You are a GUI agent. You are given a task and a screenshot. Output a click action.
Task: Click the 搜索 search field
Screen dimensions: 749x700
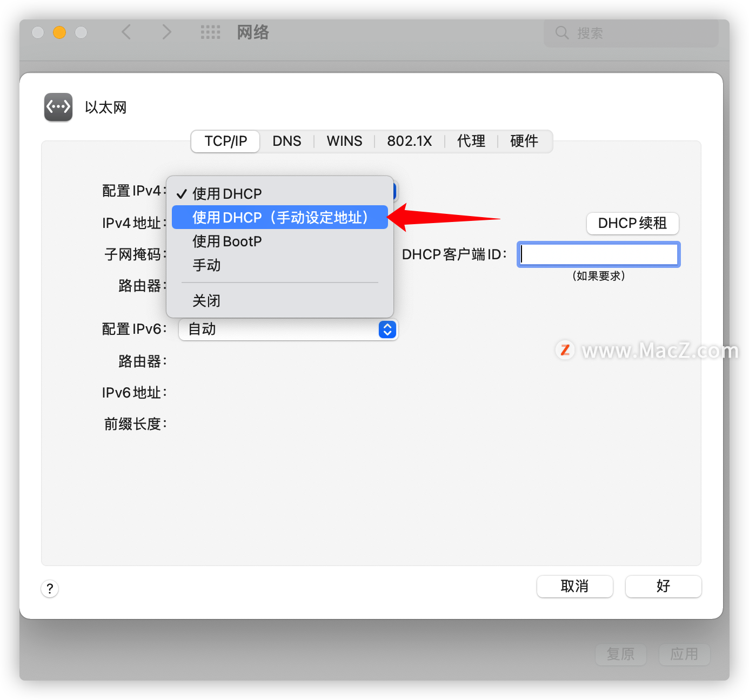point(631,33)
